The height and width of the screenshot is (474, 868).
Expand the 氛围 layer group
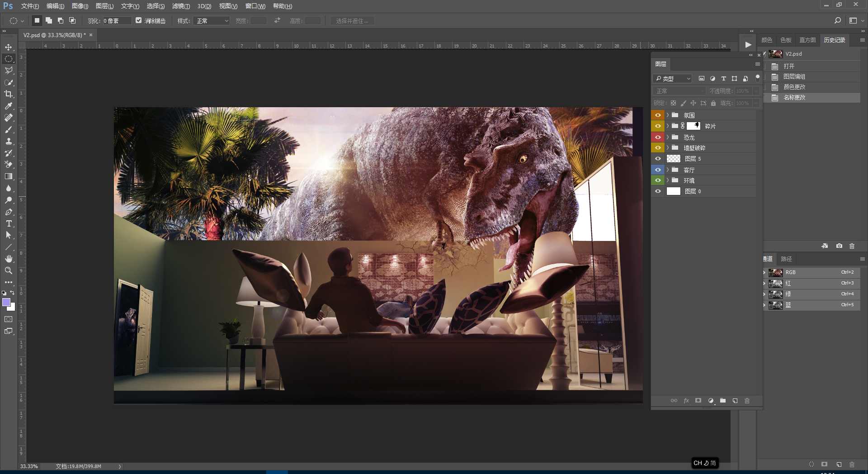click(668, 115)
